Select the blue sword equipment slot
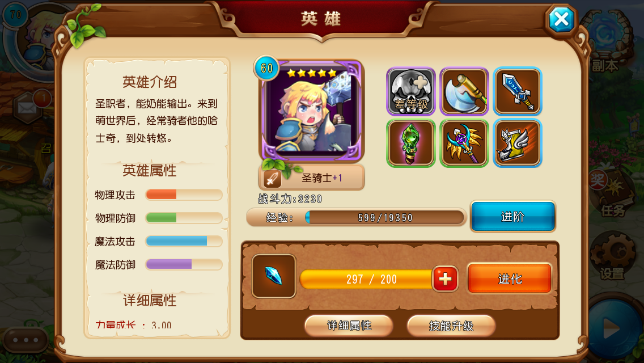 click(x=518, y=91)
